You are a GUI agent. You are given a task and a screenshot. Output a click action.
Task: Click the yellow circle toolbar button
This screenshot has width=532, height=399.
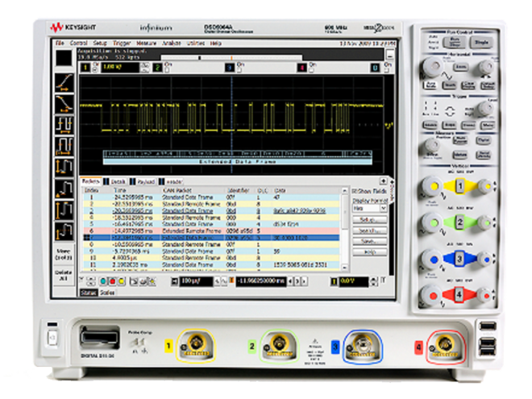122,281
